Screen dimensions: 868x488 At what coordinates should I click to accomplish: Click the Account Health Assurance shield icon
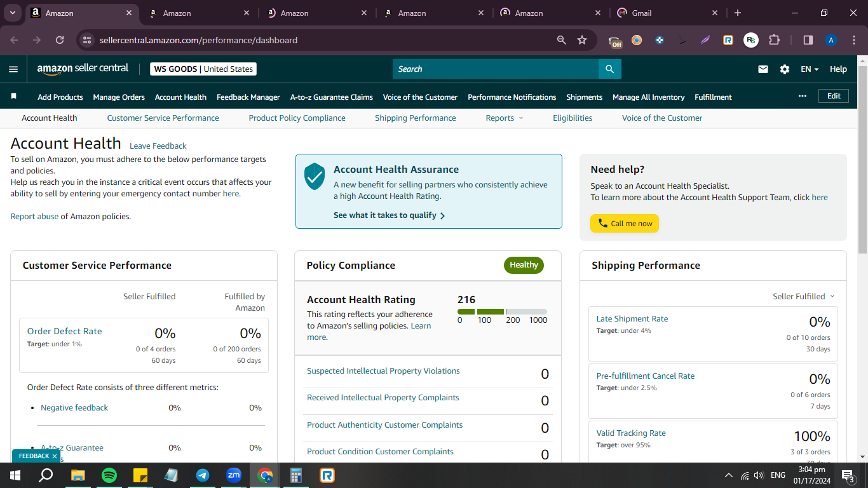point(315,176)
